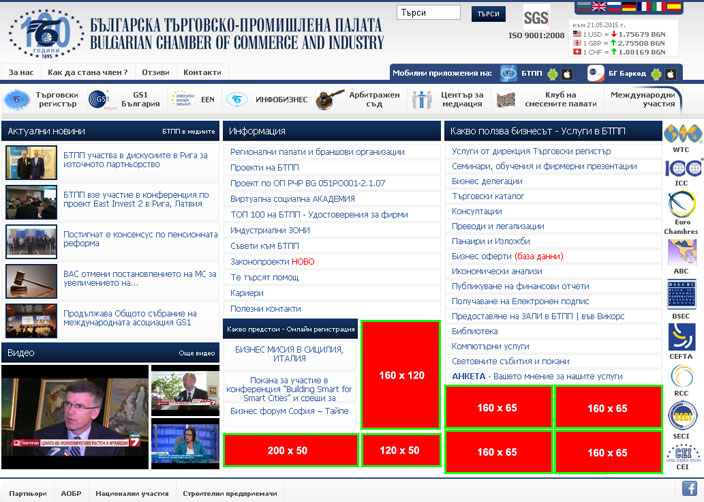Open 'Законопроекти НОВО' link

tap(272, 262)
